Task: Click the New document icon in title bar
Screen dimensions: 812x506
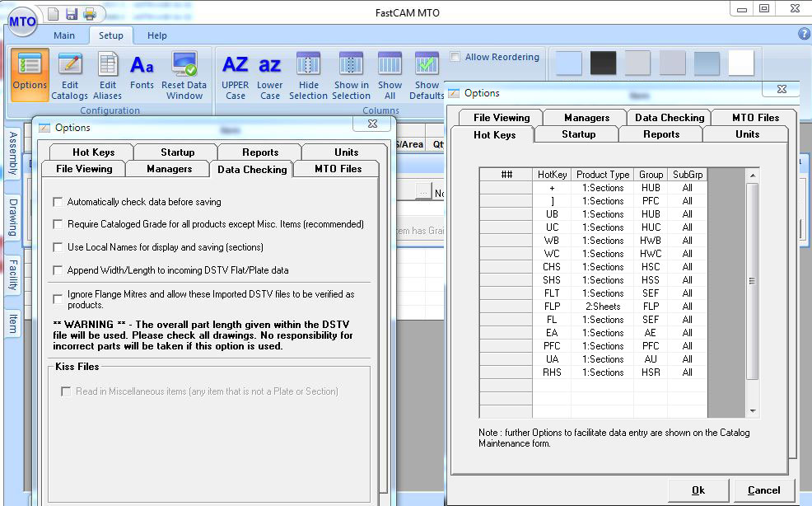Action: 53,13
